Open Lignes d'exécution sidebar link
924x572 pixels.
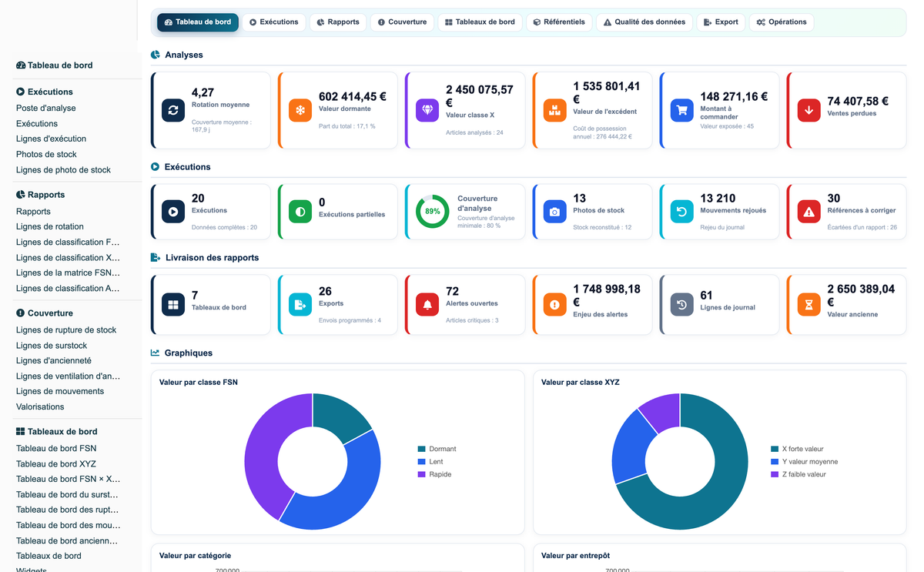click(x=51, y=139)
